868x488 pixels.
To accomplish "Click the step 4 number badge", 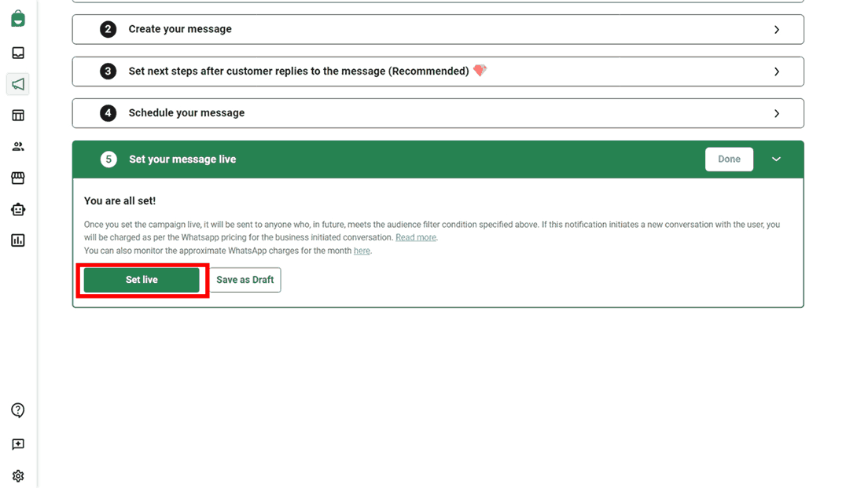I will click(x=108, y=113).
